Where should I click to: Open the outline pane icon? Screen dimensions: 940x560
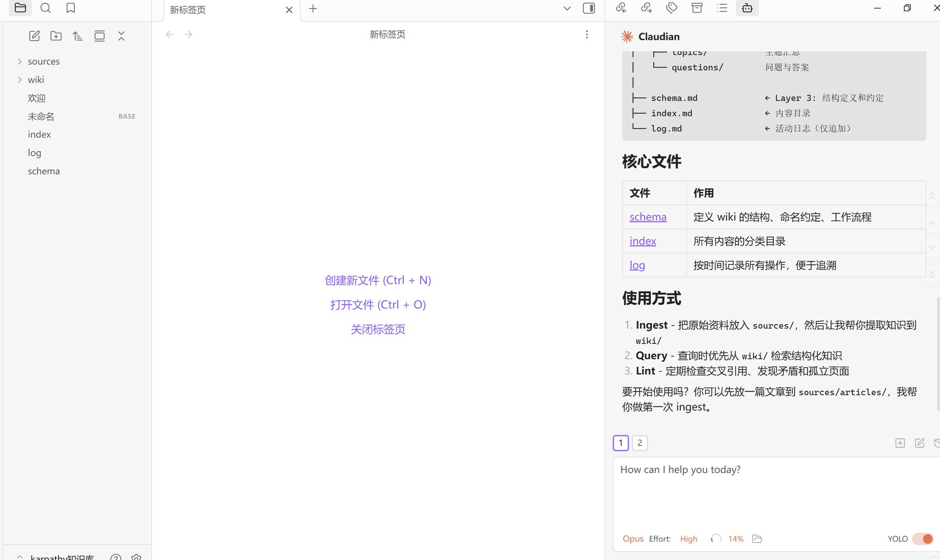coord(722,8)
